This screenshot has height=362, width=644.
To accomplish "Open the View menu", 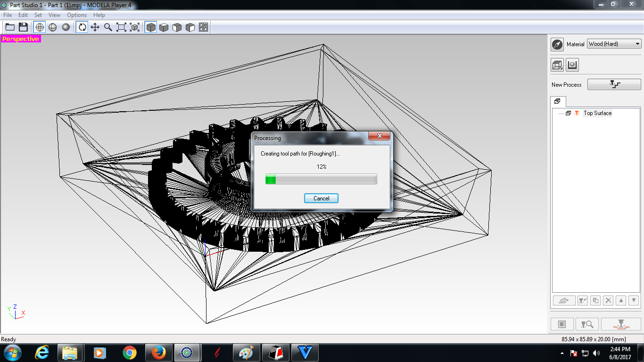I will 55,15.
